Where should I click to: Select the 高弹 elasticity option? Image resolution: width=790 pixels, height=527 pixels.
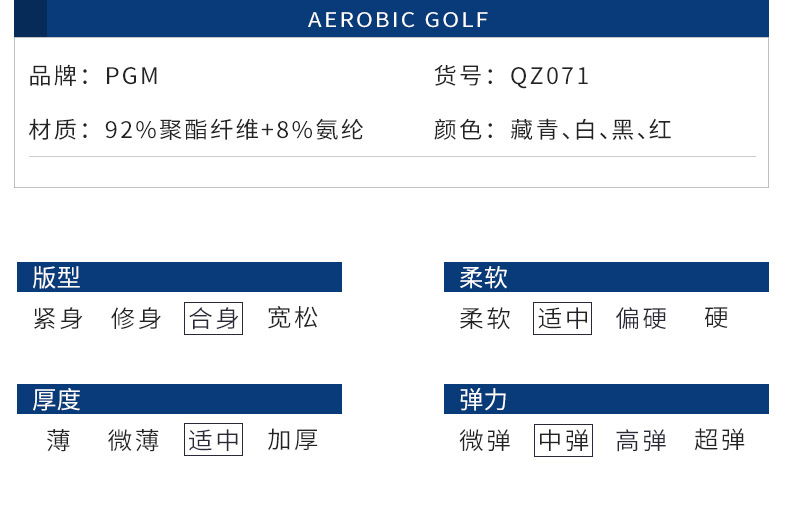tap(641, 440)
